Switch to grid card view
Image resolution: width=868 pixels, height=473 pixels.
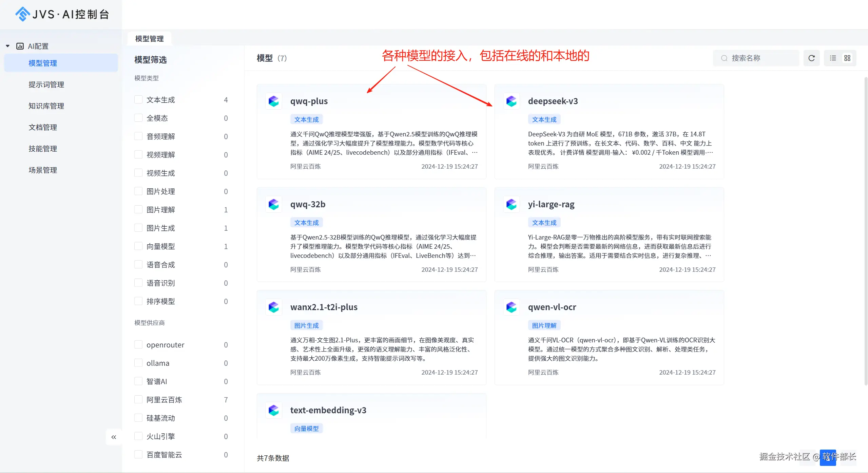pos(847,58)
